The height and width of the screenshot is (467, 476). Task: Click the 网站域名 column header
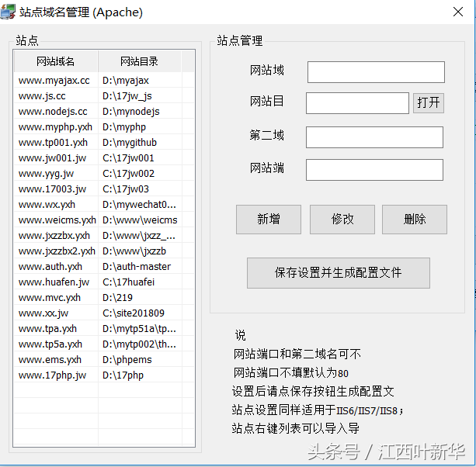click(x=56, y=61)
